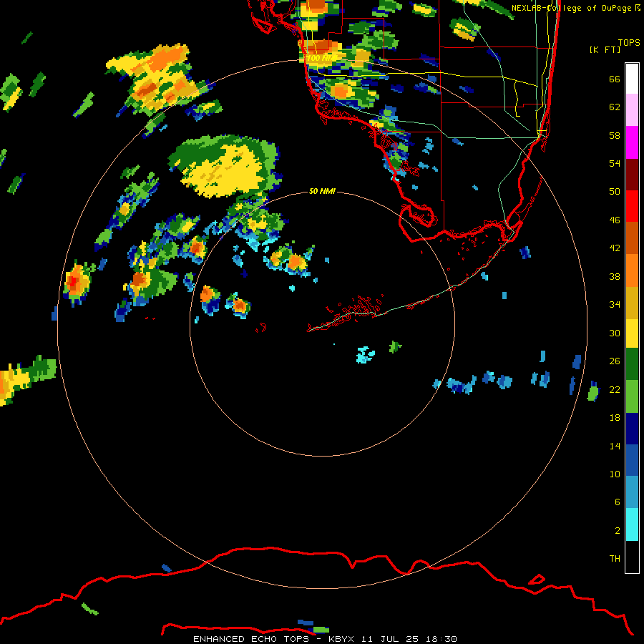Select the legend value 2
Image resolution: width=644 pixels, height=644 pixels.
click(x=618, y=531)
